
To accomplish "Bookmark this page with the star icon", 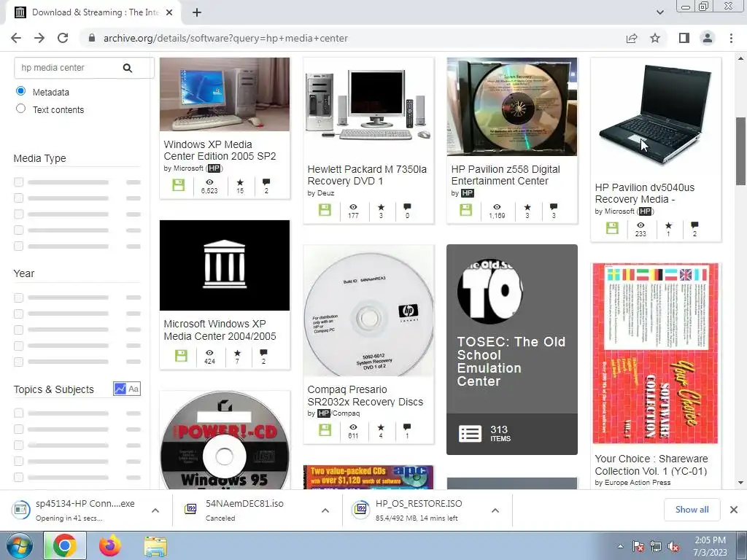I will [x=655, y=38].
